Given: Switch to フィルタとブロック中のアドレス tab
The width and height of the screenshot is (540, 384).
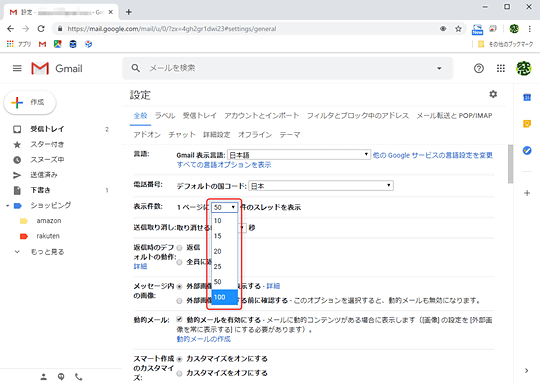Looking at the screenshot, I should (x=357, y=116).
